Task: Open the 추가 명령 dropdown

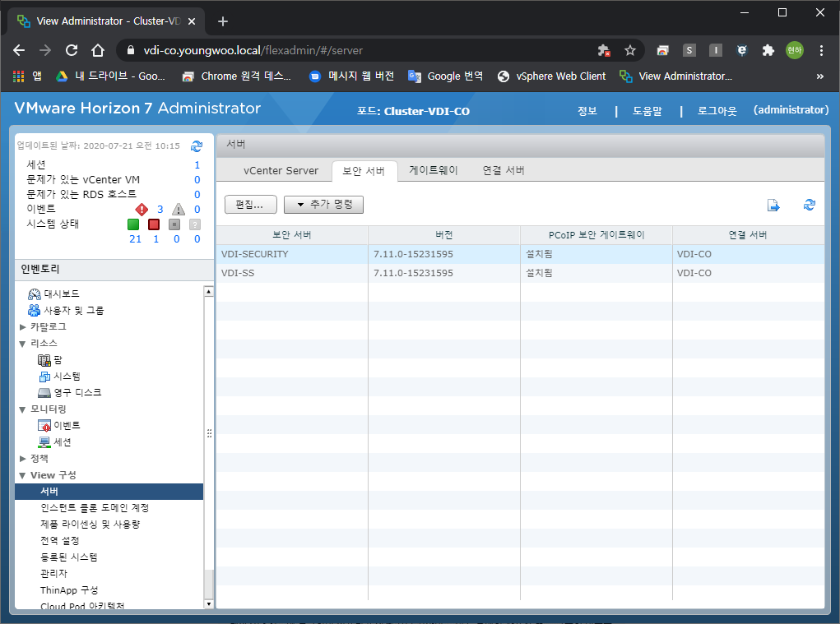Action: tap(323, 205)
